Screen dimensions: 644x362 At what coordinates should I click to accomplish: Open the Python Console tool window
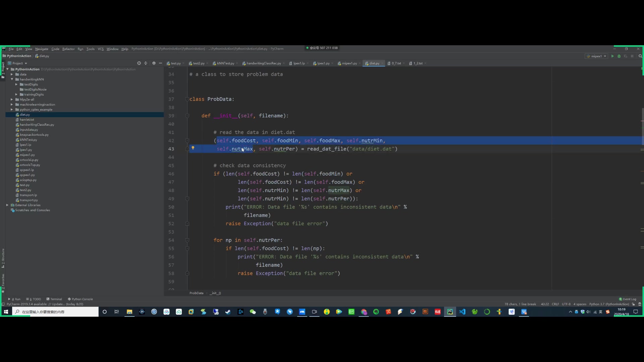click(x=80, y=299)
